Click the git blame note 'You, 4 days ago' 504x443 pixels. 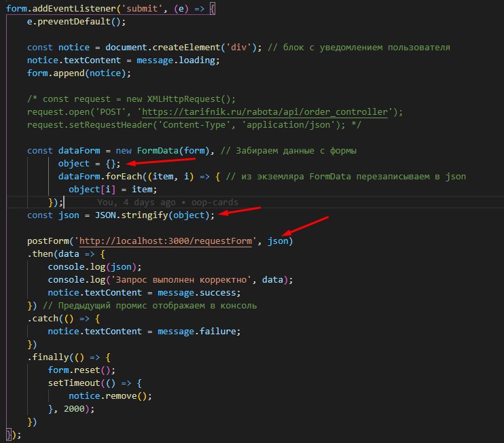(x=137, y=202)
